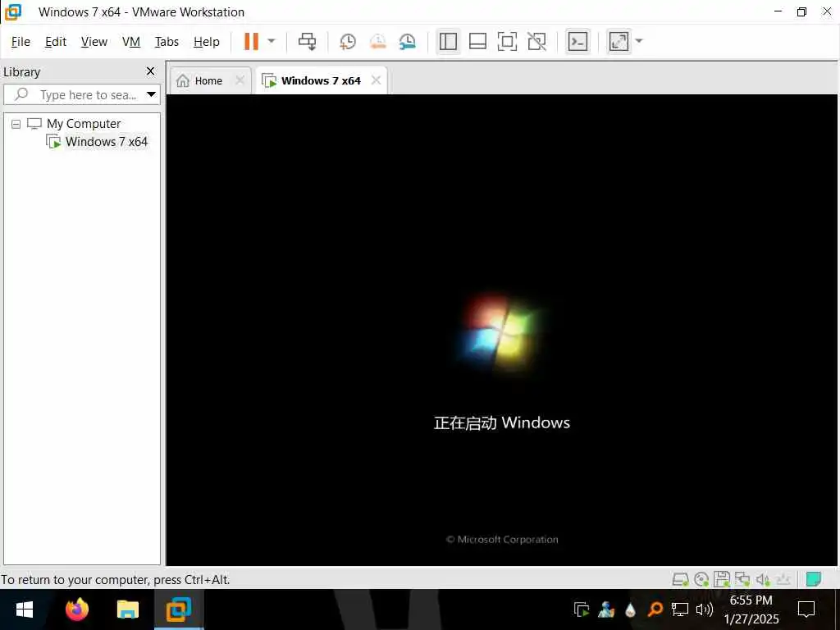Close the Home tab
This screenshot has height=630, width=840.
point(240,80)
